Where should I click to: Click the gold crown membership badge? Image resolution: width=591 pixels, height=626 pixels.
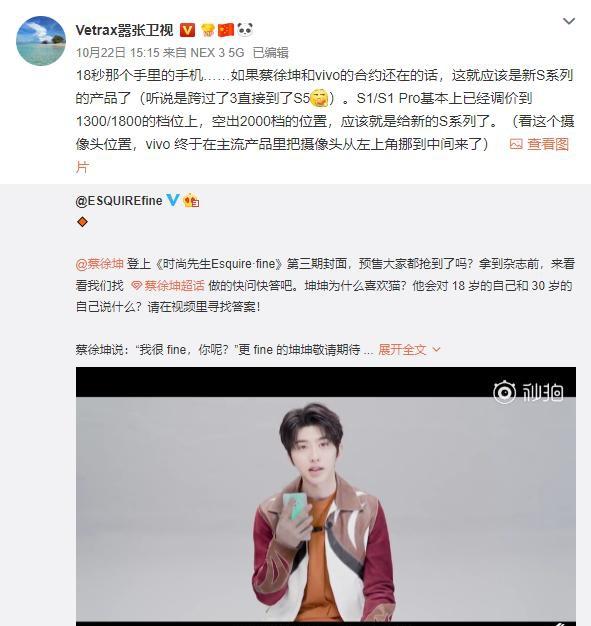207,30
